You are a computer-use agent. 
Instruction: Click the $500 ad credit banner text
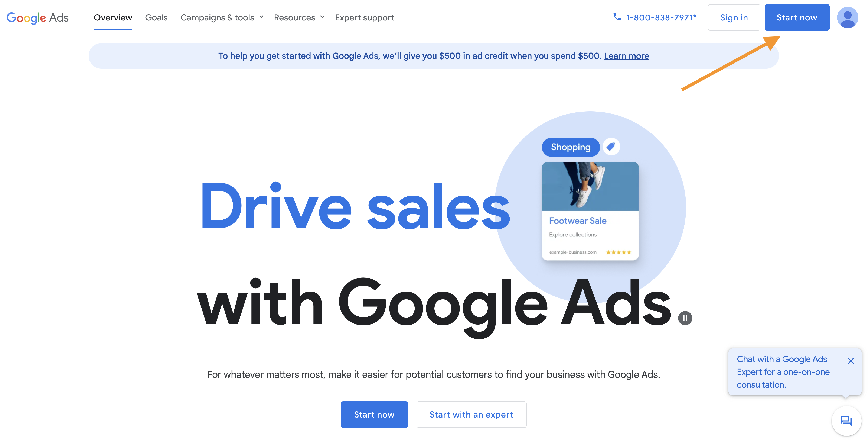click(410, 56)
